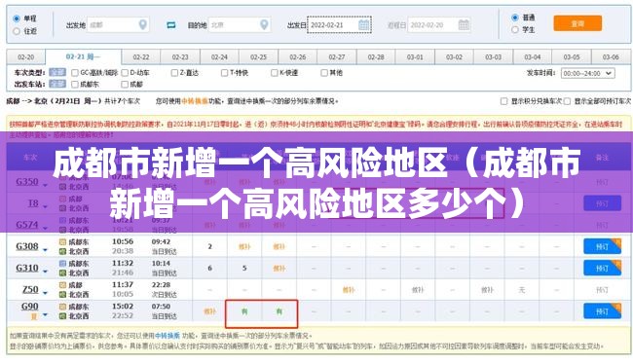Expand stops arrow next to G90
Screen dimensions: 633x364
click(45, 314)
